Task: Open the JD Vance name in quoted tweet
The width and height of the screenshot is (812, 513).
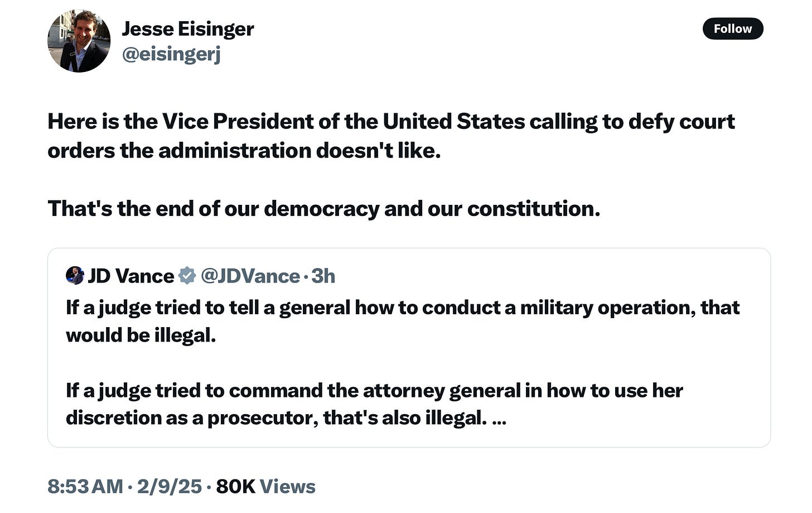Action: pyautogui.click(x=131, y=276)
